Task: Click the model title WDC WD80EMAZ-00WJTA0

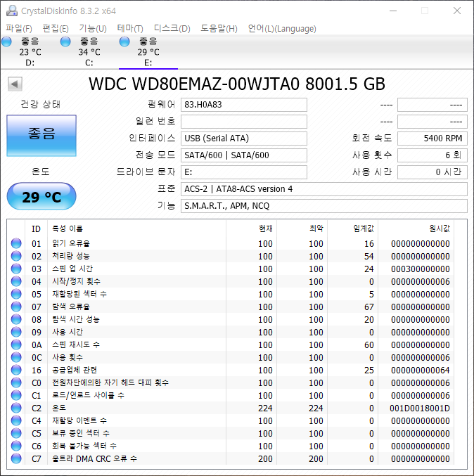Action: 194,84
